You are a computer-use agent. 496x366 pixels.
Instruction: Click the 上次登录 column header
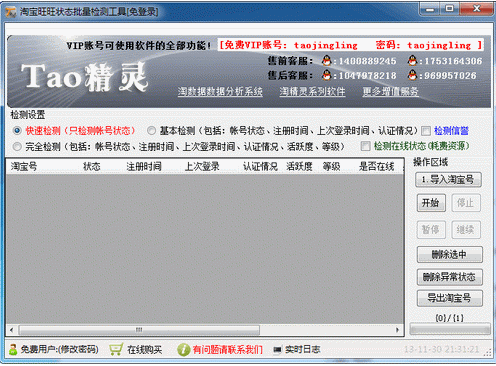tap(202, 166)
